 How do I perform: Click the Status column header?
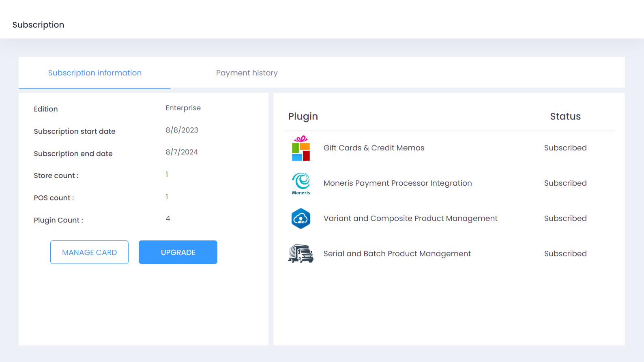(x=565, y=116)
